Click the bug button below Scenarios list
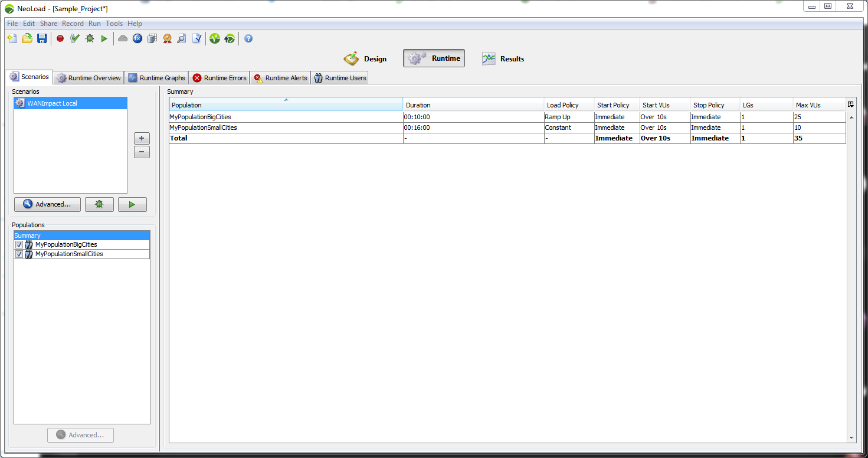The image size is (868, 458). coord(99,204)
